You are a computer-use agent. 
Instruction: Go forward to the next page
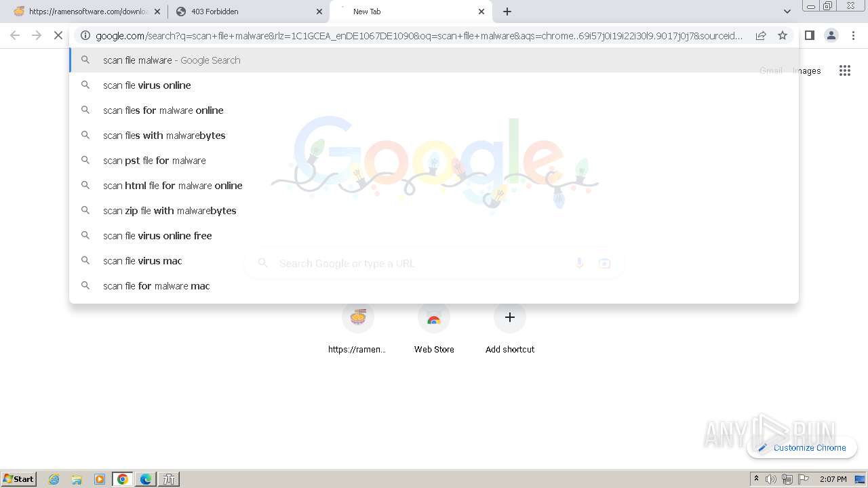37,35
